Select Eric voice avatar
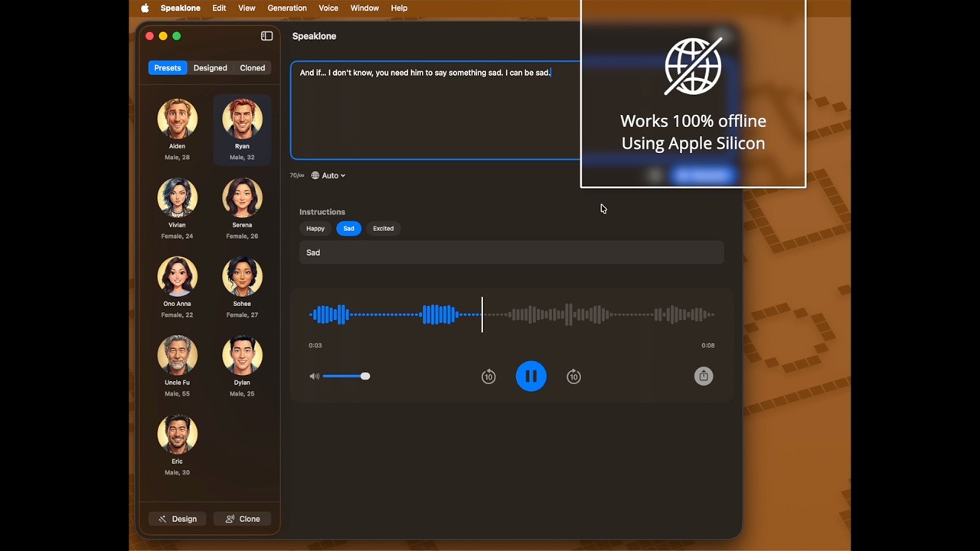The image size is (980, 551). click(177, 434)
